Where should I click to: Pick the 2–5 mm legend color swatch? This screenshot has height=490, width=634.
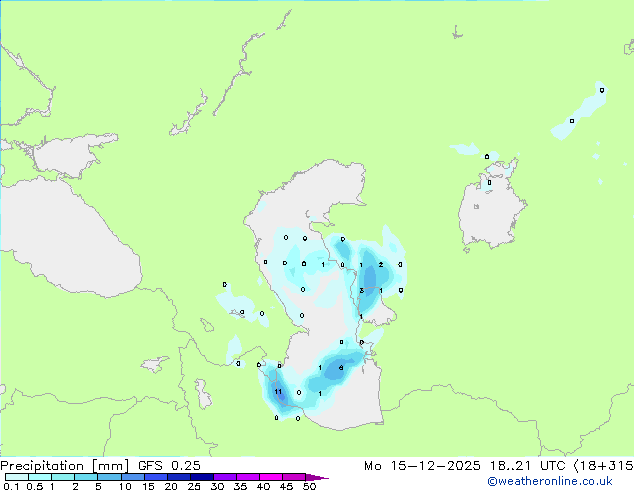pyautogui.click(x=86, y=477)
